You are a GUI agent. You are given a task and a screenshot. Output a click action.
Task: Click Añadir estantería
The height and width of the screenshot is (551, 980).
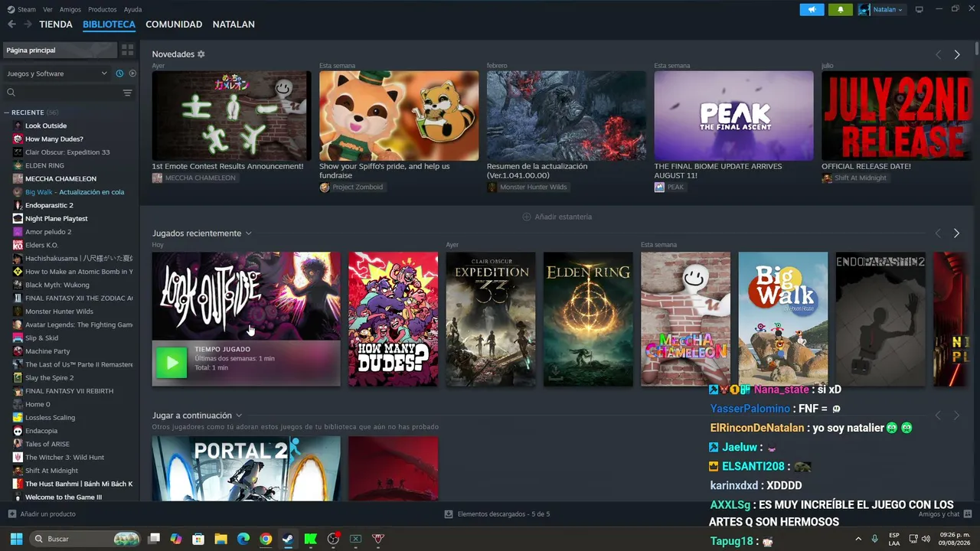pos(557,217)
